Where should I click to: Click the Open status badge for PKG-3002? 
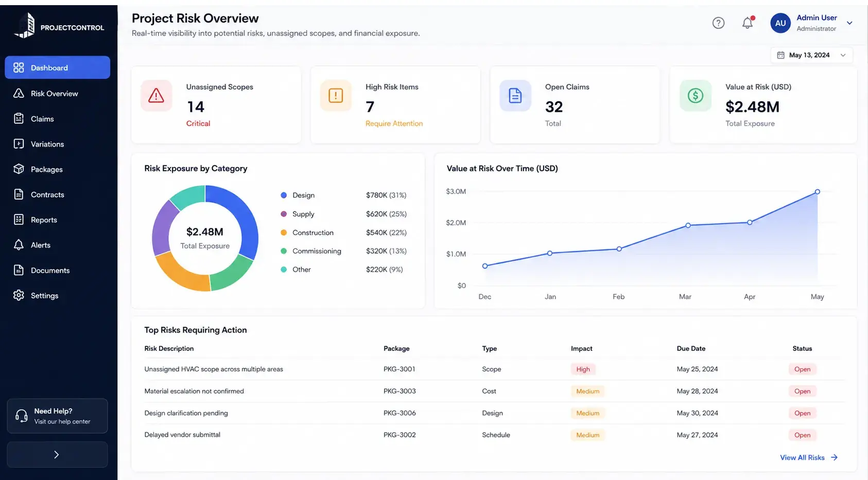pyautogui.click(x=802, y=435)
